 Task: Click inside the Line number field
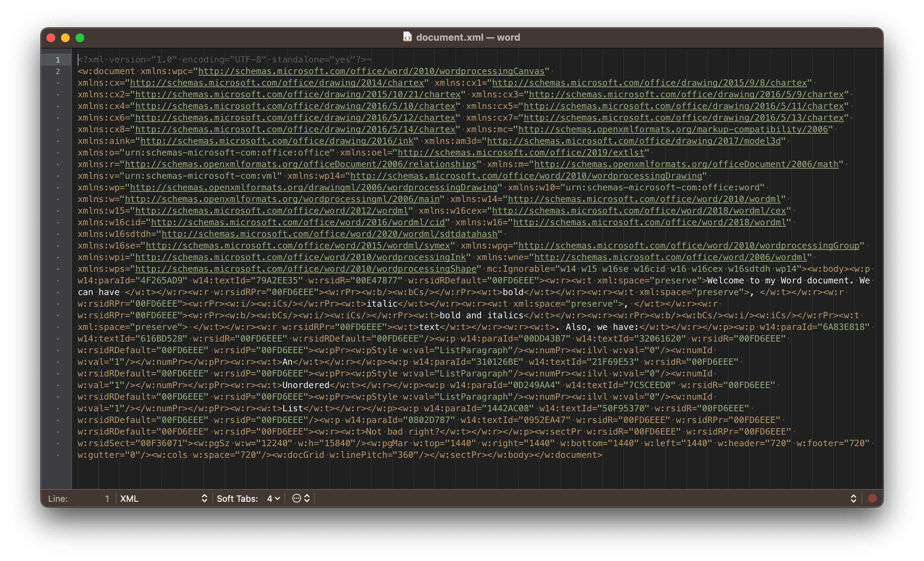[107, 499]
